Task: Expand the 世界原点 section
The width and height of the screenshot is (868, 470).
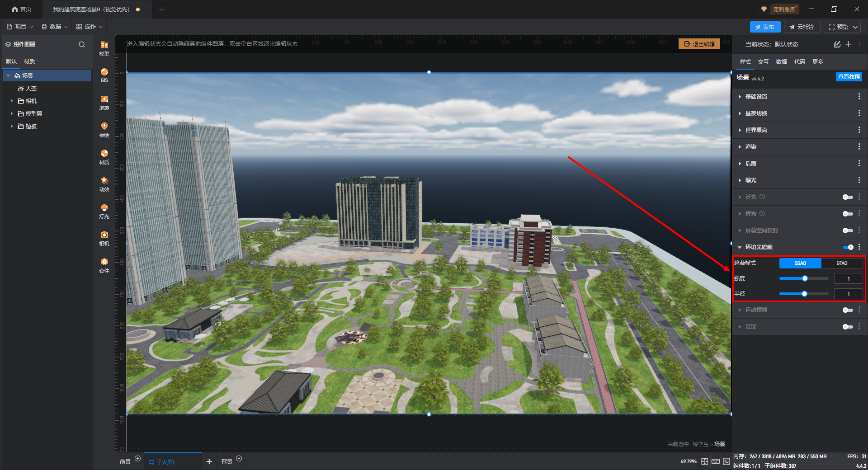Action: (x=740, y=130)
